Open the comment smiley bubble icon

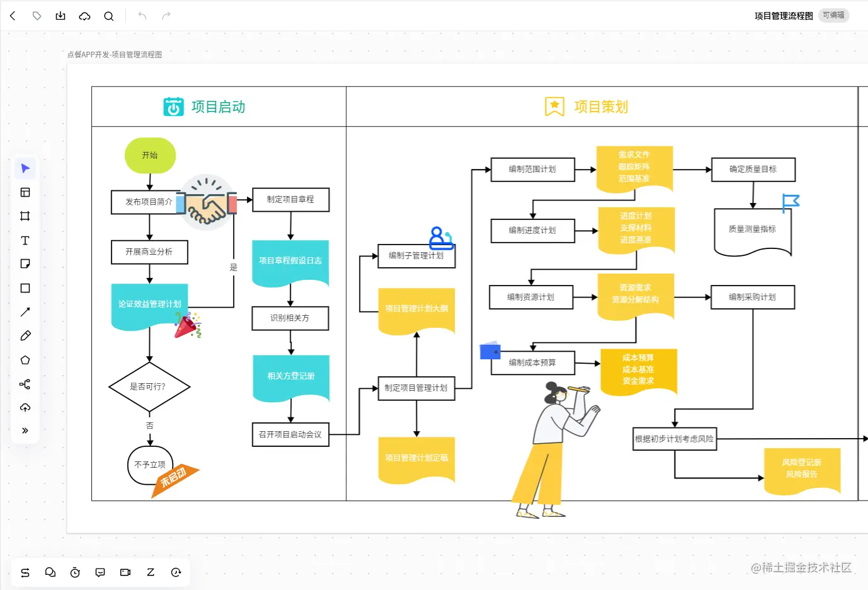point(100,572)
